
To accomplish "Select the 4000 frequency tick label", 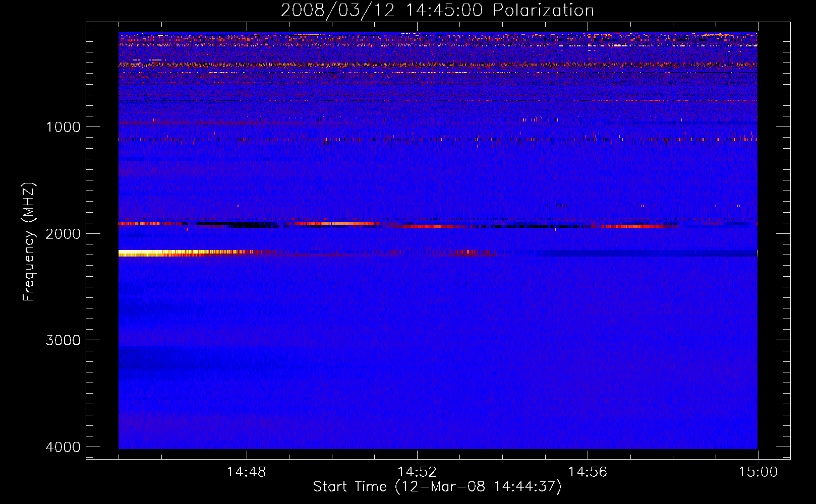I will tap(63, 447).
